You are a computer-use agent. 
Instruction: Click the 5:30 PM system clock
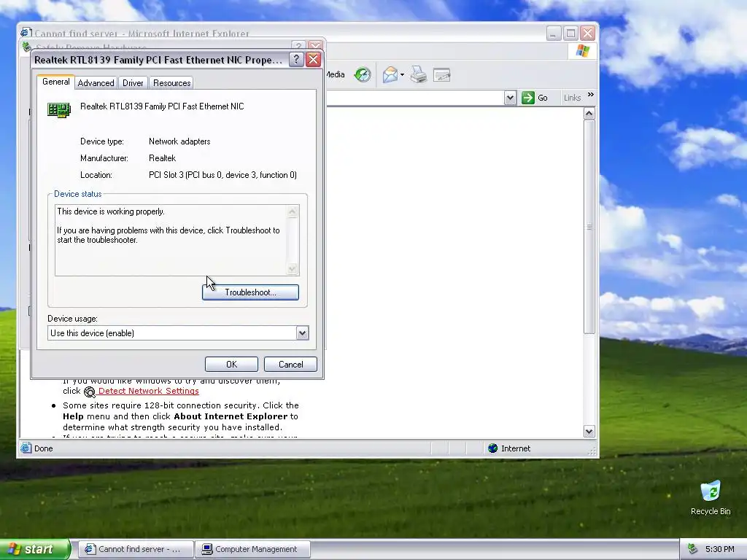(x=720, y=549)
